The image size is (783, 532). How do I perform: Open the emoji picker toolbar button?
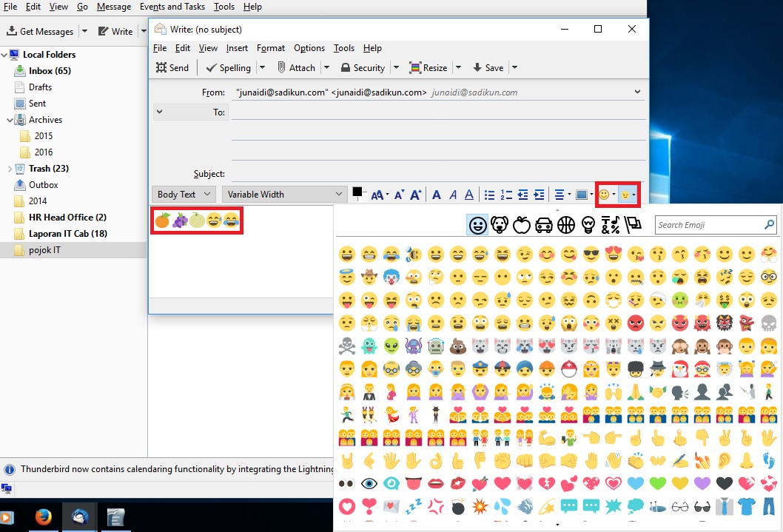627,195
